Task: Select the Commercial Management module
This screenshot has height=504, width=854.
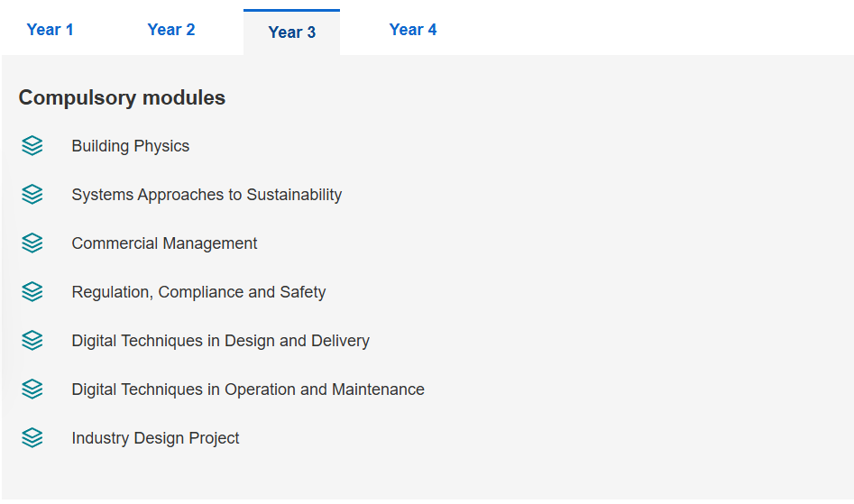Action: tap(164, 243)
